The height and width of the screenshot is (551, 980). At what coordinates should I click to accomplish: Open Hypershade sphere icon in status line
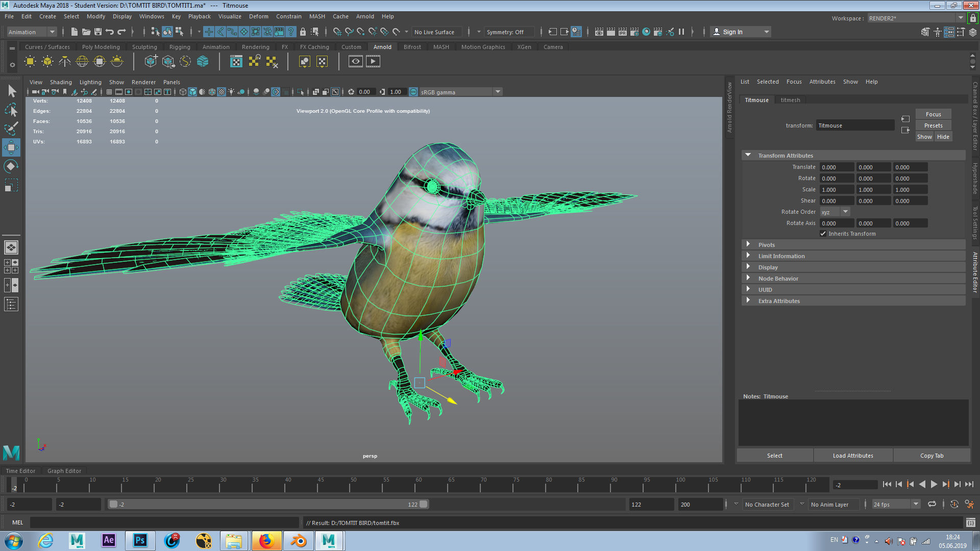tap(646, 32)
